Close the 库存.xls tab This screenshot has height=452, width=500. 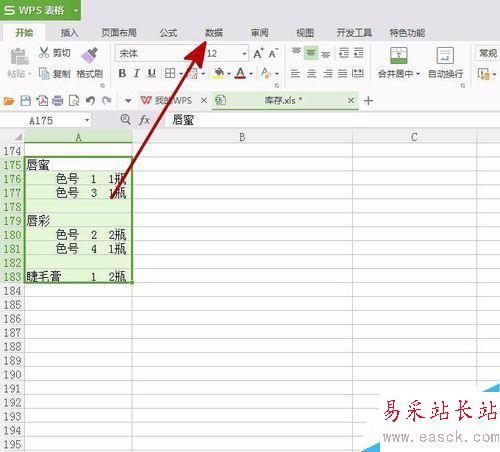coord(351,100)
